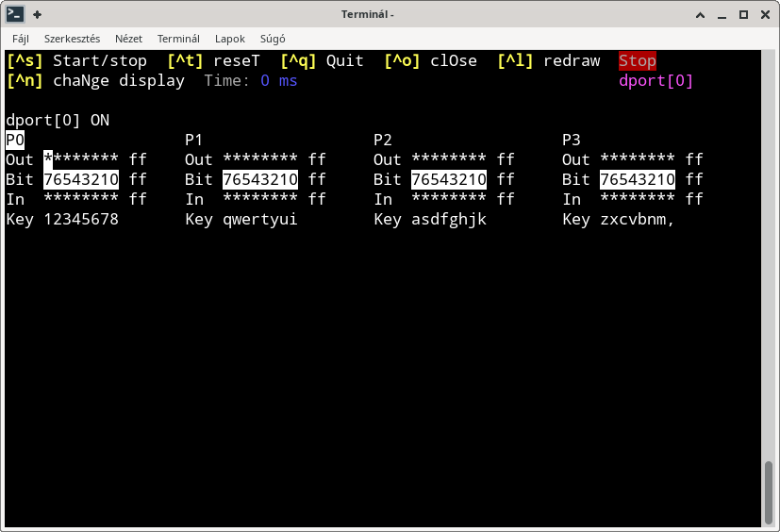This screenshot has height=532, width=780.
Task: Click the pin icon beside the terminal icon
Action: [37, 14]
